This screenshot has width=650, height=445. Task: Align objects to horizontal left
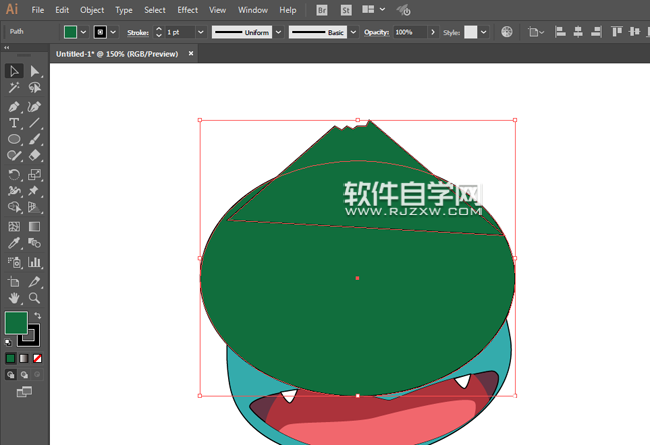point(560,32)
